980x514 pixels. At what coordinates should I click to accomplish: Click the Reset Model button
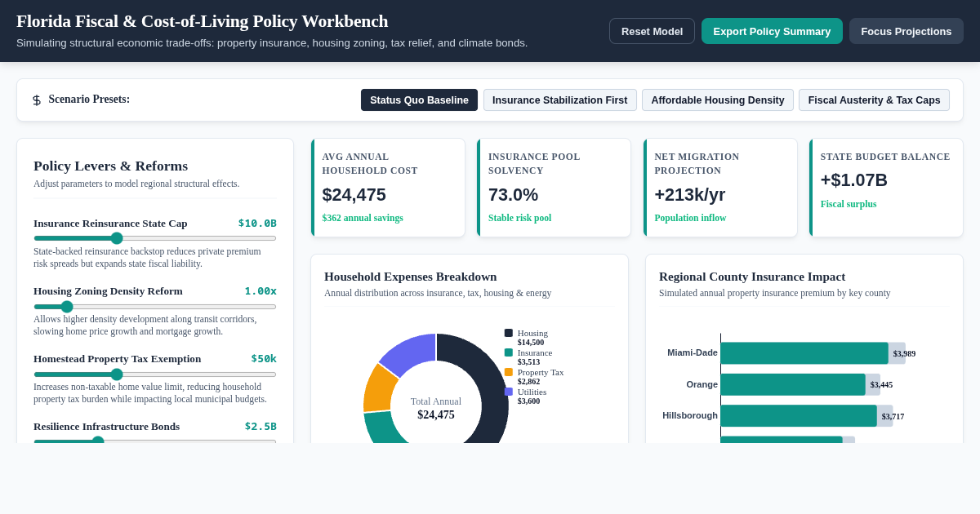point(652,31)
